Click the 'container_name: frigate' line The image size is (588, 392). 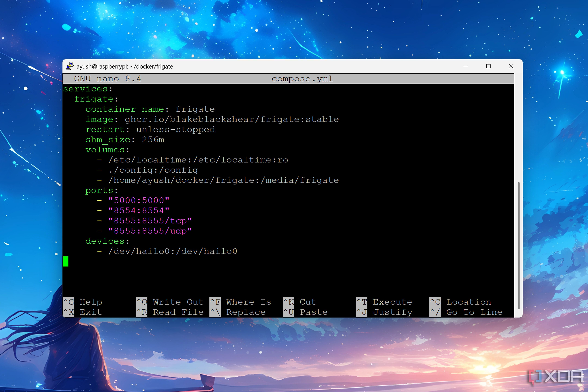[150, 109]
